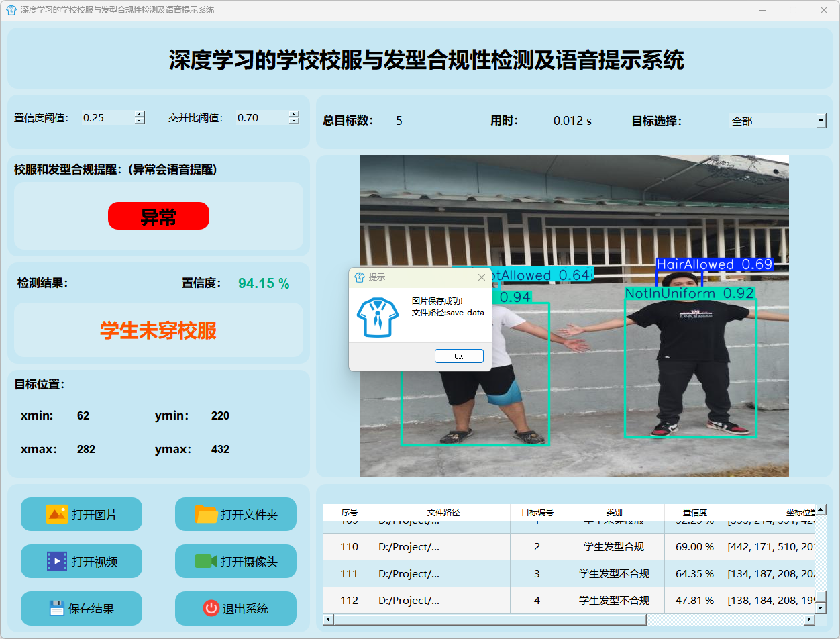The image size is (840, 639).
Task: Click the D:/Project/... path in row 112
Action: (x=443, y=601)
